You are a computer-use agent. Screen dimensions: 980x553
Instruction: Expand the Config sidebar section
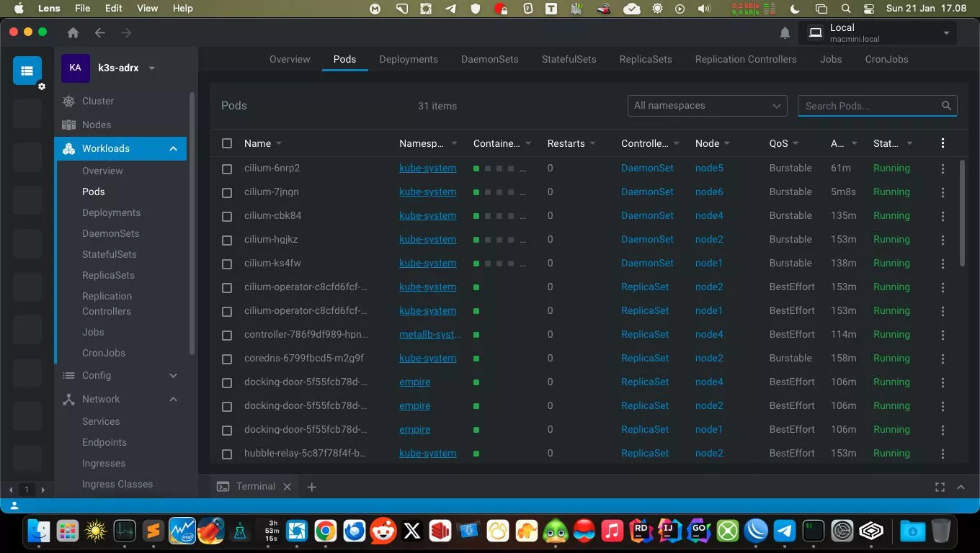coord(173,376)
